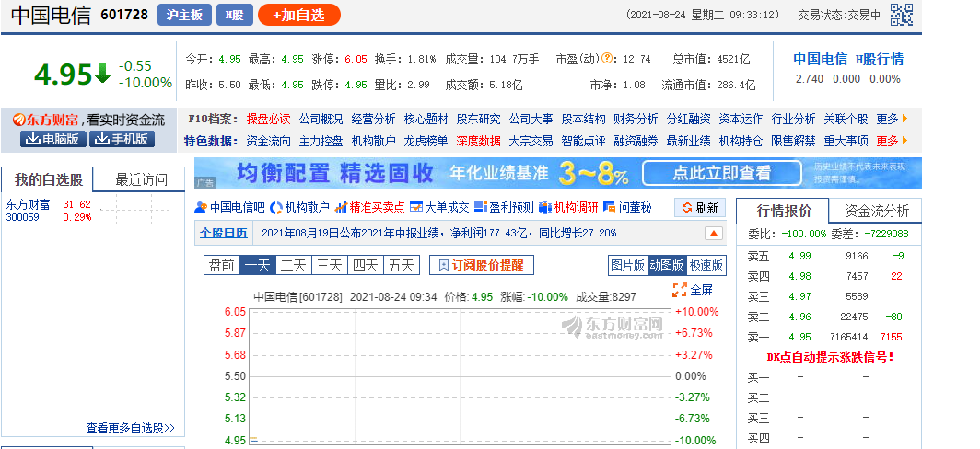The width and height of the screenshot is (980, 449).
Task: Select 二天 chart period
Action: coord(293,265)
